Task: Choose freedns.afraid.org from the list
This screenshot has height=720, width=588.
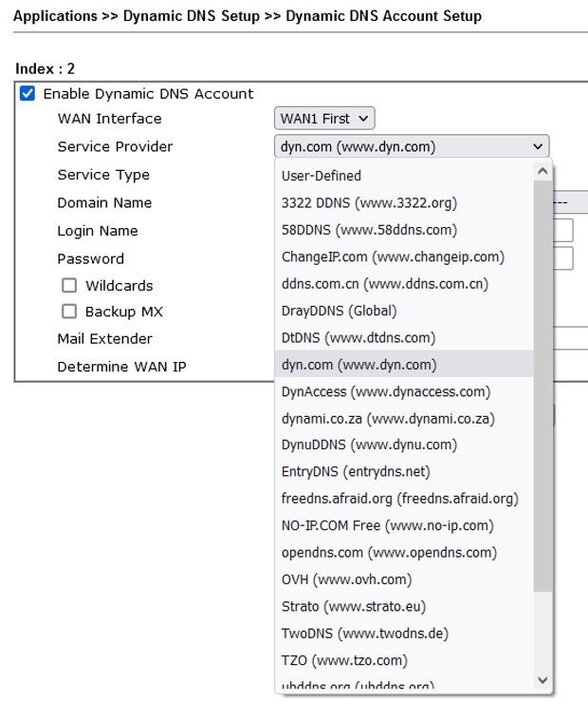Action: (404, 499)
